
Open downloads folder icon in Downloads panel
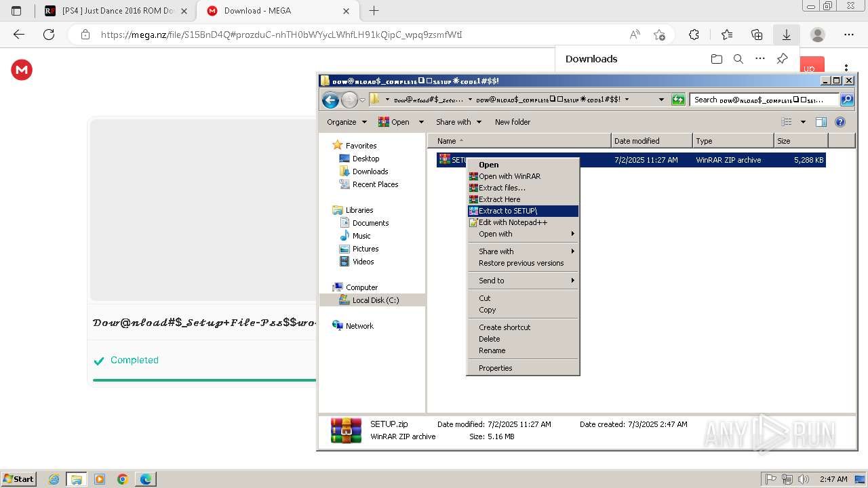click(717, 59)
